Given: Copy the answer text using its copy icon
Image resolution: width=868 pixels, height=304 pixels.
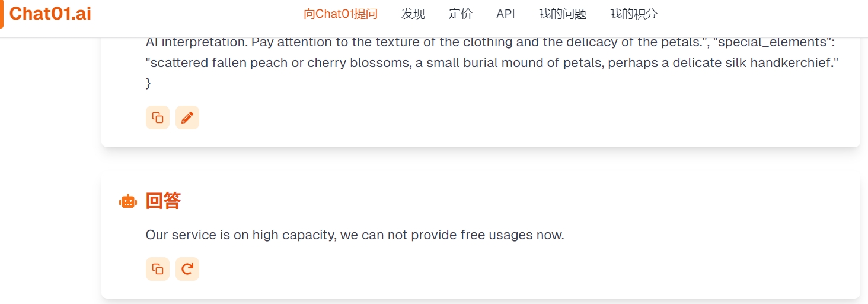Looking at the screenshot, I should click(x=158, y=269).
